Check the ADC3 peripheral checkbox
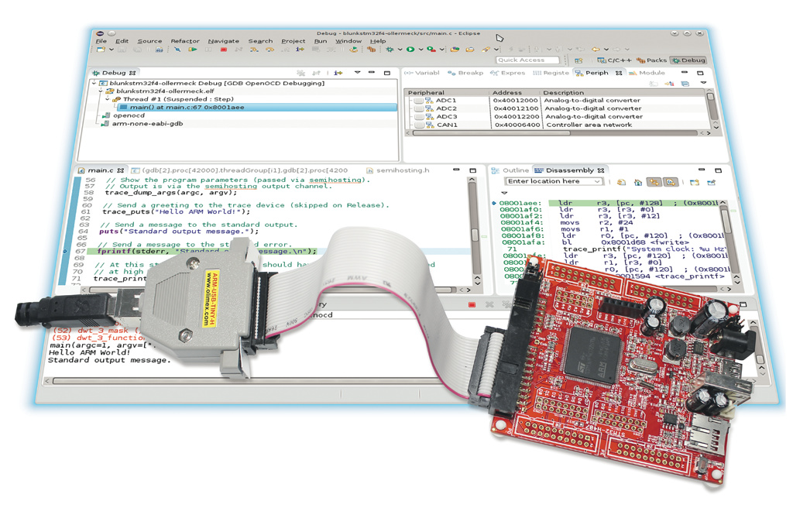This screenshot has width=793, height=532. [x=419, y=117]
